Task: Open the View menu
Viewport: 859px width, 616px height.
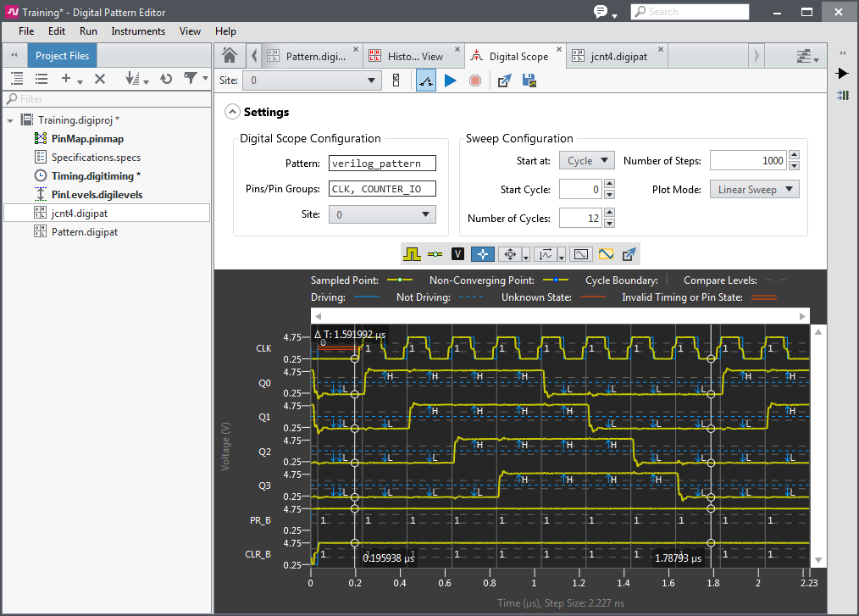Action: click(190, 31)
